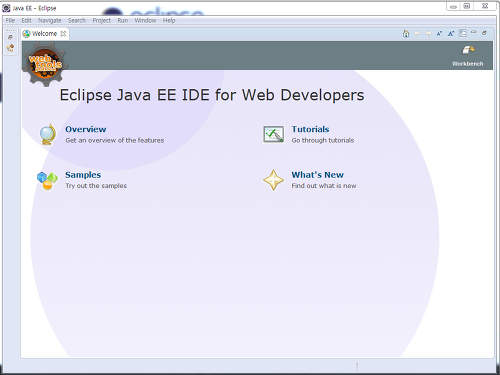Viewport: 500px width, 375px height.
Task: Click the Workbench paper-arrow icon
Action: point(468,50)
